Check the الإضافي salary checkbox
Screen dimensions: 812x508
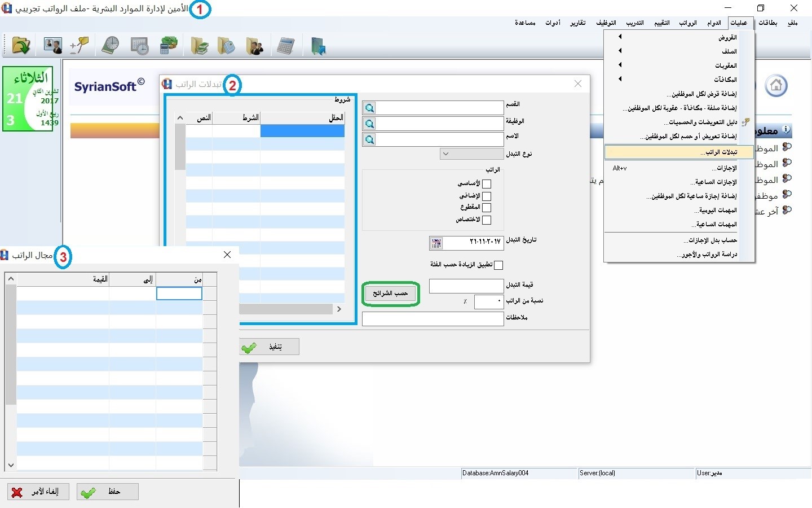click(x=487, y=196)
